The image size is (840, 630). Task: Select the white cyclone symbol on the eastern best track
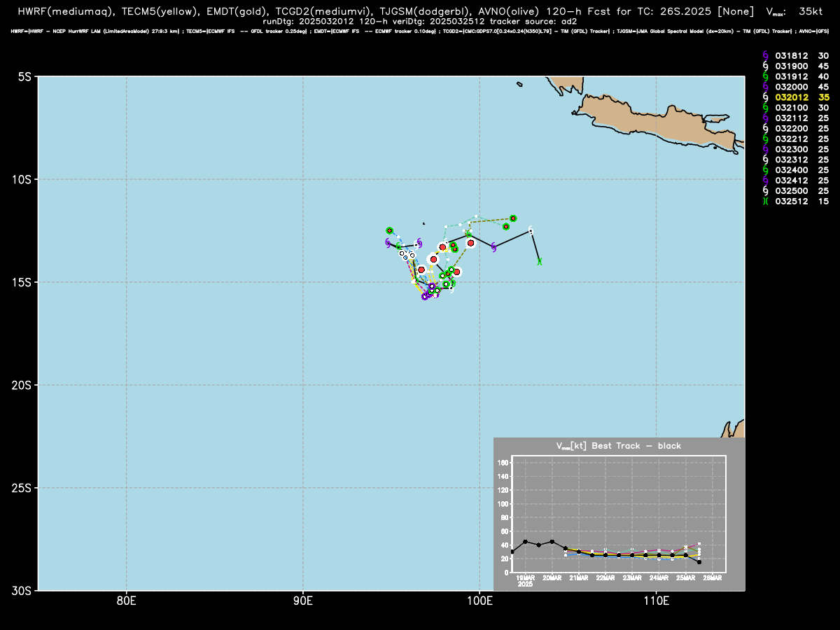coord(531,230)
